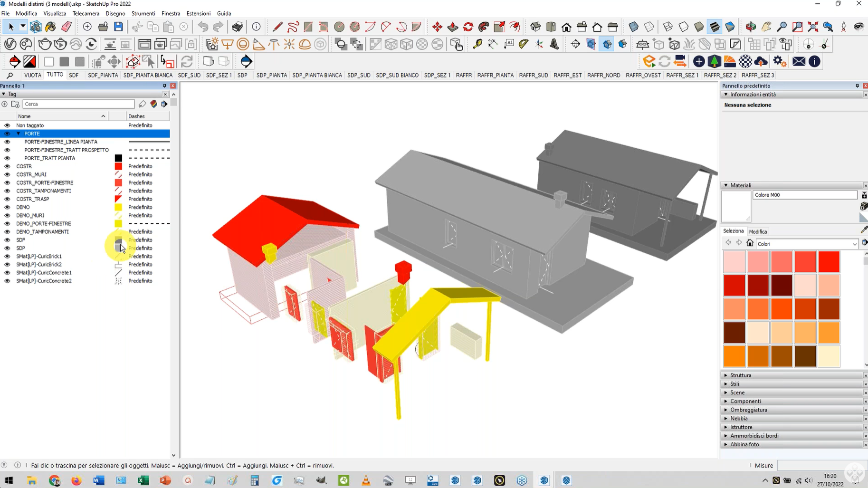The image size is (868, 488).
Task: Open the Telecamera menu
Action: click(x=86, y=13)
